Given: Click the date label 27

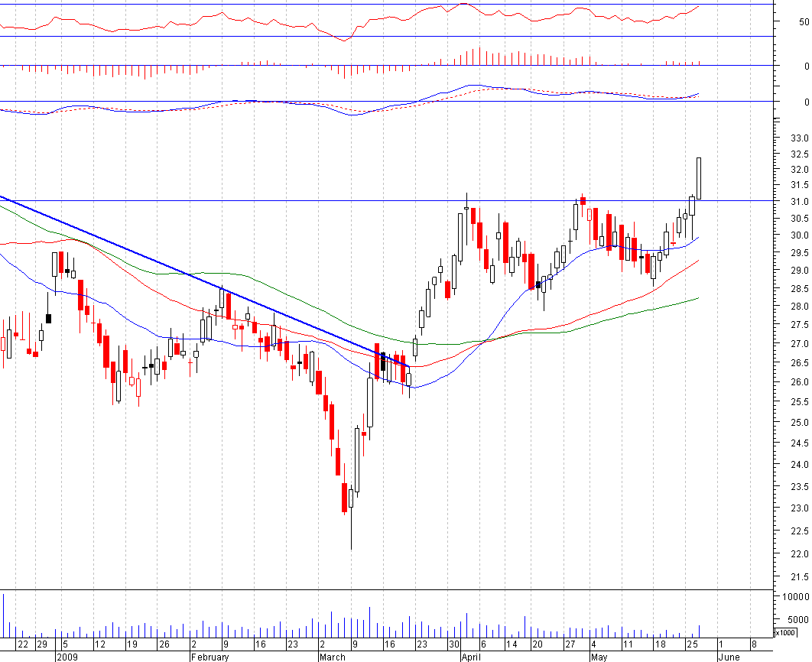Looking at the screenshot, I should (570, 644).
